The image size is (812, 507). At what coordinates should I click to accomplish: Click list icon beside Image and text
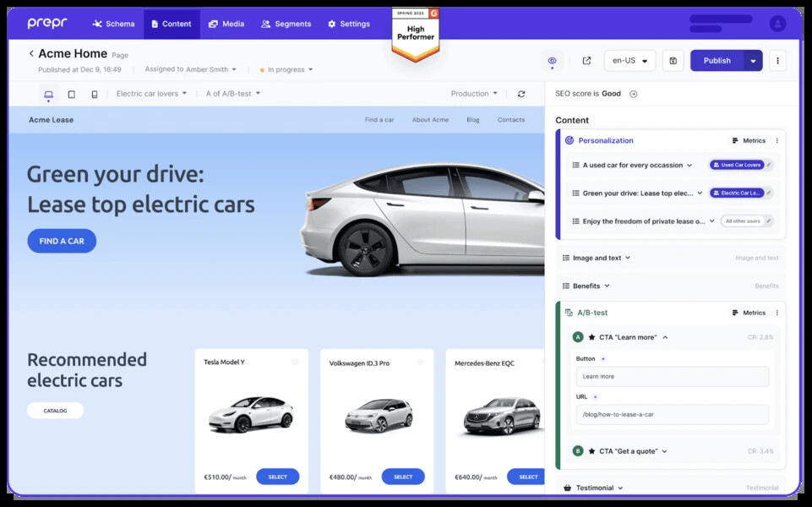(x=566, y=258)
